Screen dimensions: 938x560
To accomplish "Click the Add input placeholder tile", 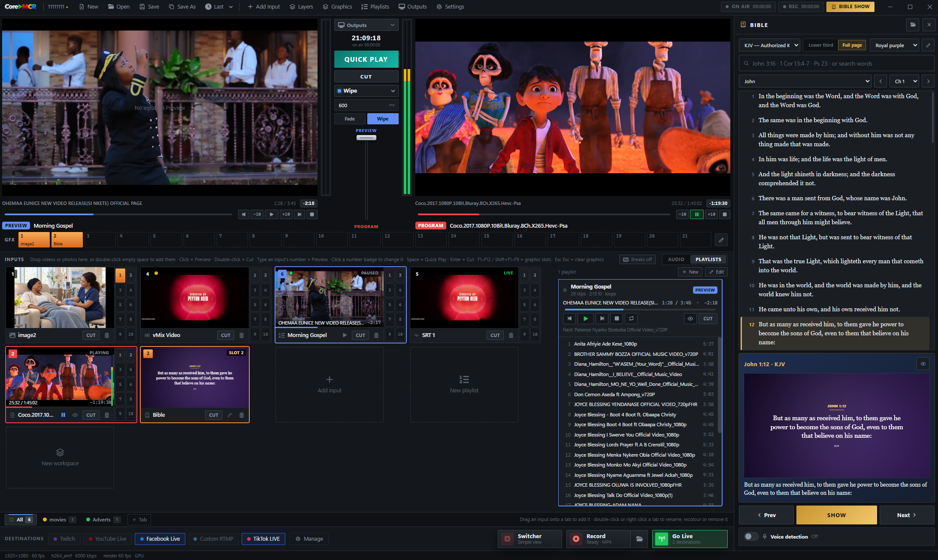I will (329, 385).
